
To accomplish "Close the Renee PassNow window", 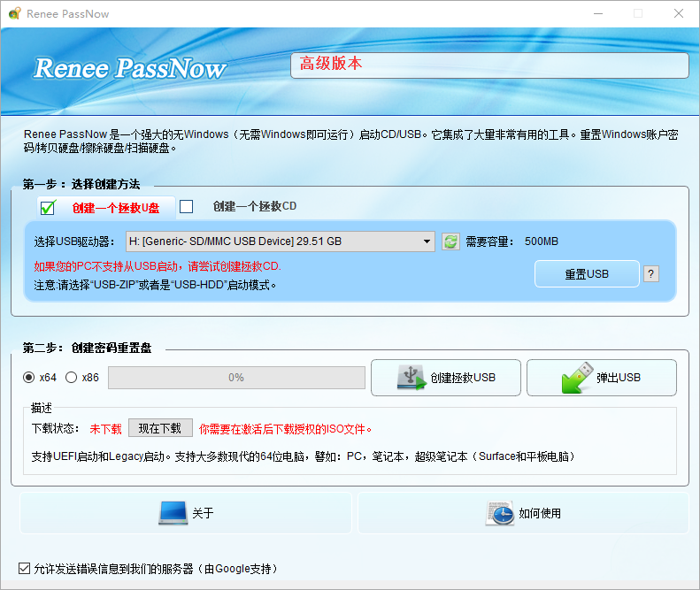I will 678,14.
